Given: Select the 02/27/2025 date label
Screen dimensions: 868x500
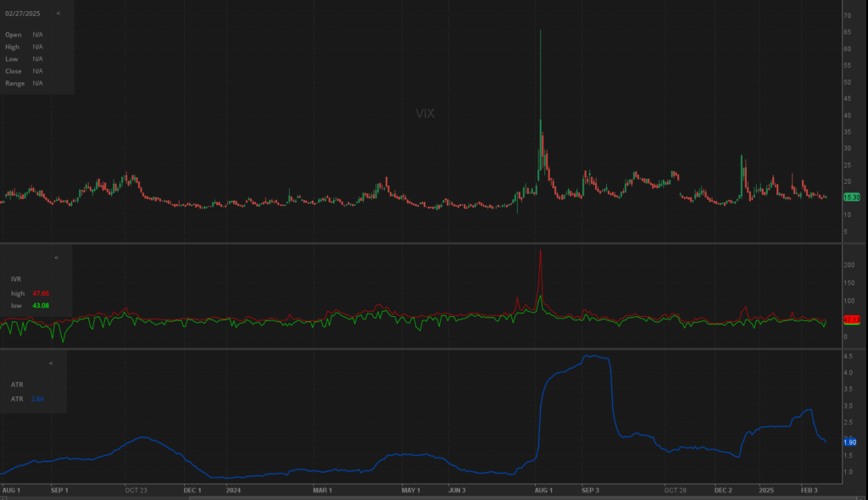Looking at the screenshot, I should (23, 14).
